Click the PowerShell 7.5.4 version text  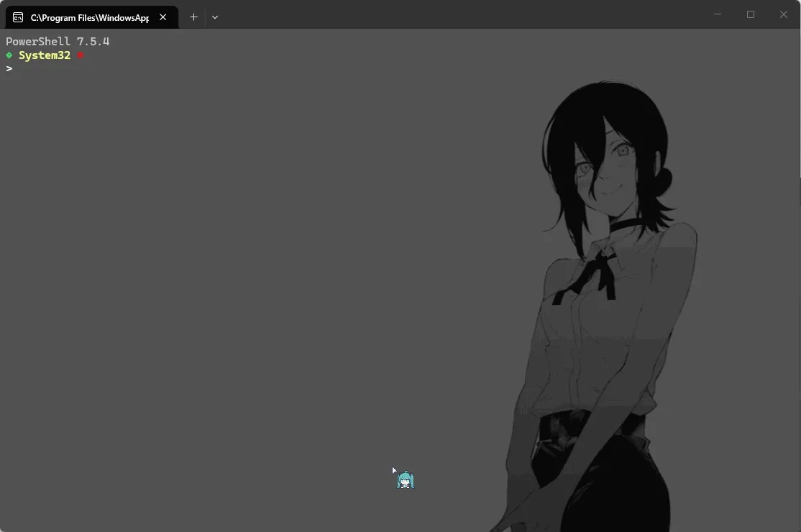(58, 41)
